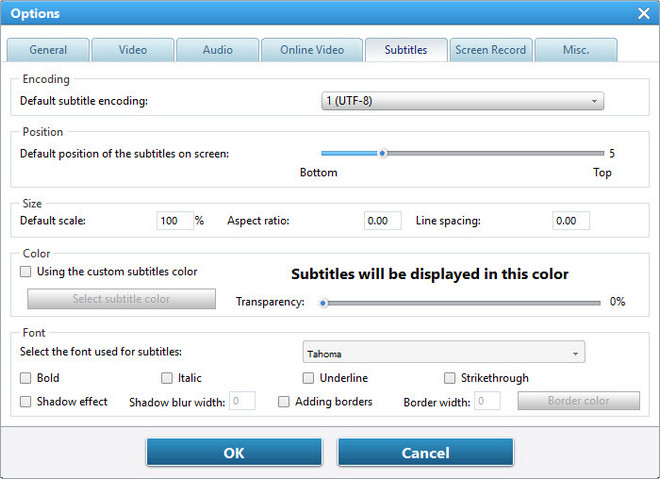Open the Video tab
This screenshot has height=479, width=660.
tap(132, 50)
